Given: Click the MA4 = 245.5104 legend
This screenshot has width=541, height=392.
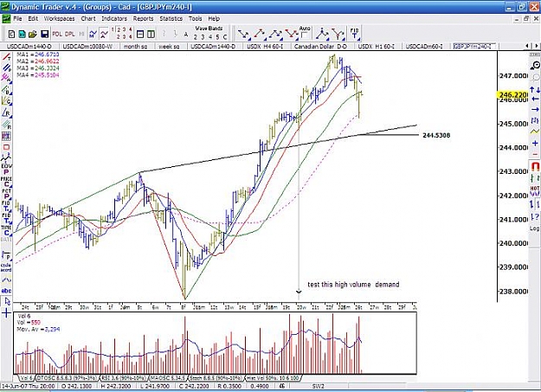Looking at the screenshot, I should point(38,75).
